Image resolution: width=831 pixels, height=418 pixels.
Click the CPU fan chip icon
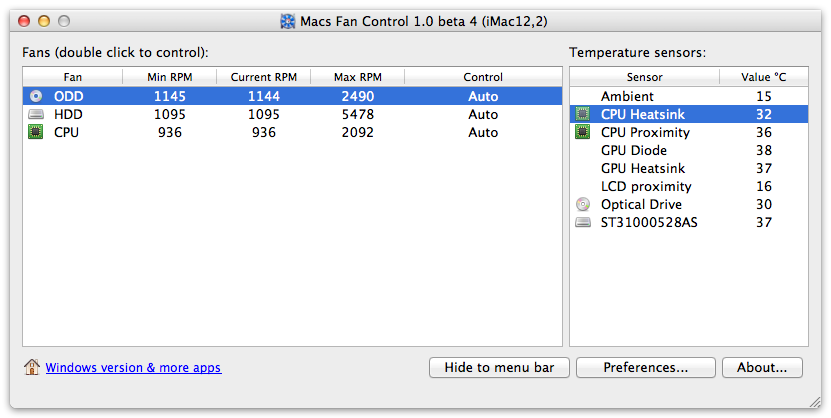tap(36, 133)
